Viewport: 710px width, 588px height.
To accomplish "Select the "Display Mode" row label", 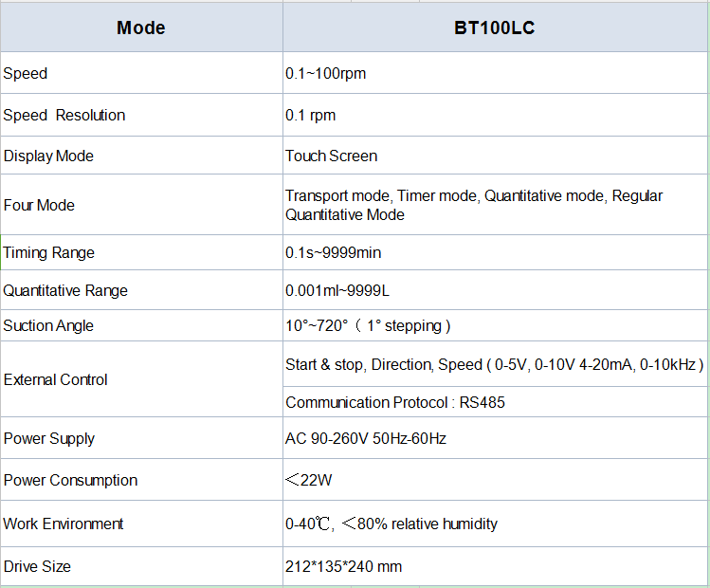I will point(48,156).
